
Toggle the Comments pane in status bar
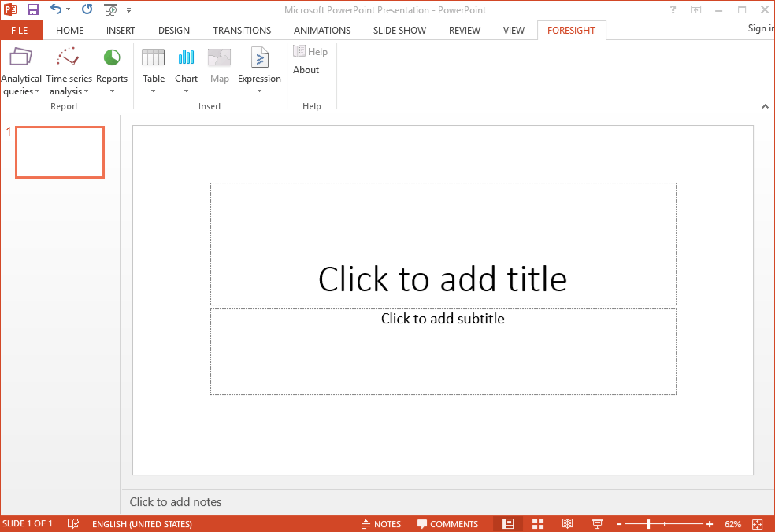(447, 524)
